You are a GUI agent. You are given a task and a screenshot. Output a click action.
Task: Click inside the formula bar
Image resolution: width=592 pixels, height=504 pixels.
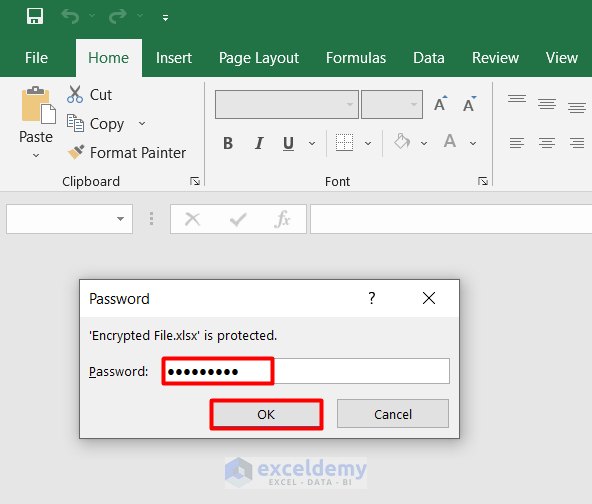point(451,219)
